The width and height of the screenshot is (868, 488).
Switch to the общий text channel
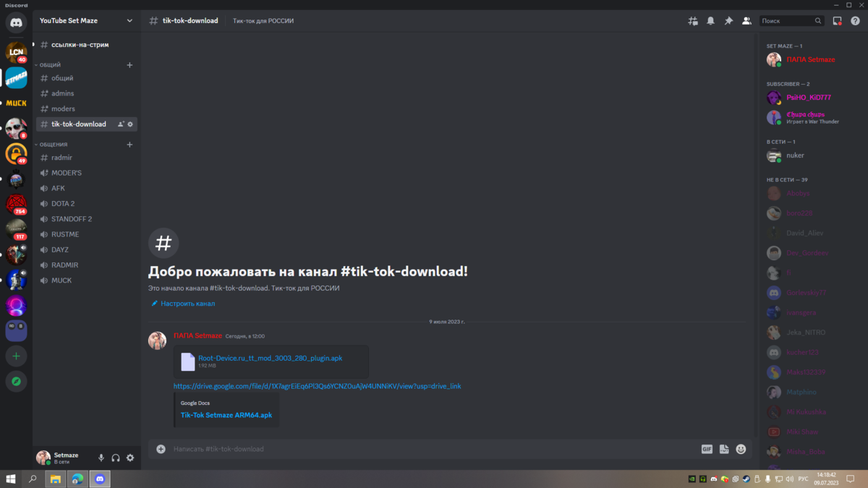[87, 78]
